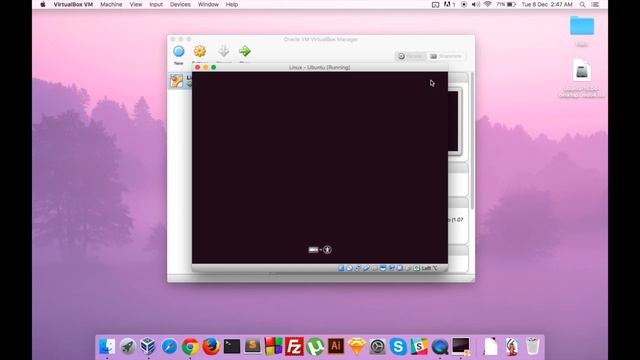Select the Ubuntu disk image file on the desktop

click(582, 71)
